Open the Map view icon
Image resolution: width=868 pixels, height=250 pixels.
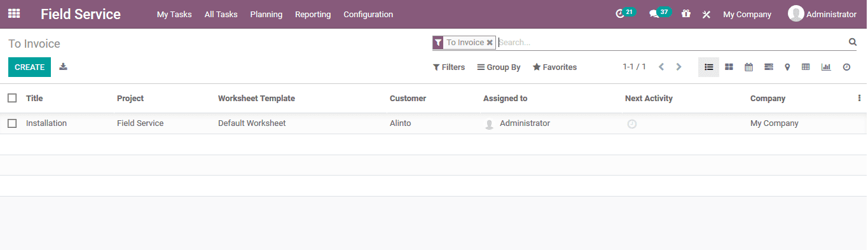787,67
